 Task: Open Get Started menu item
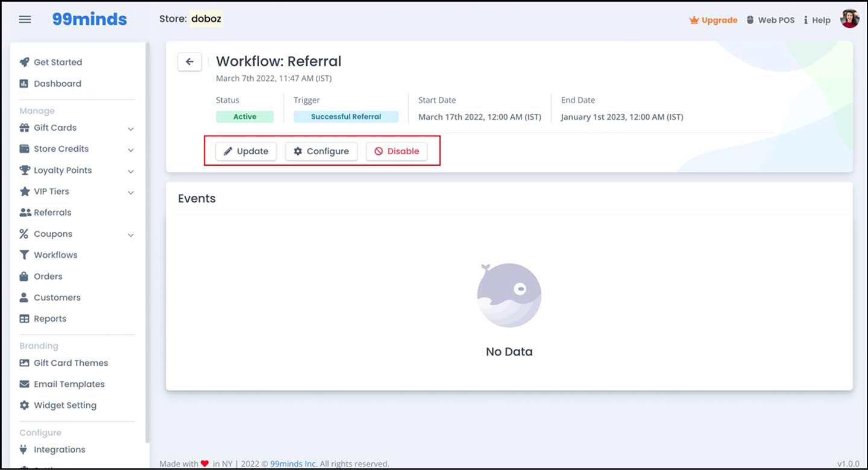point(58,62)
